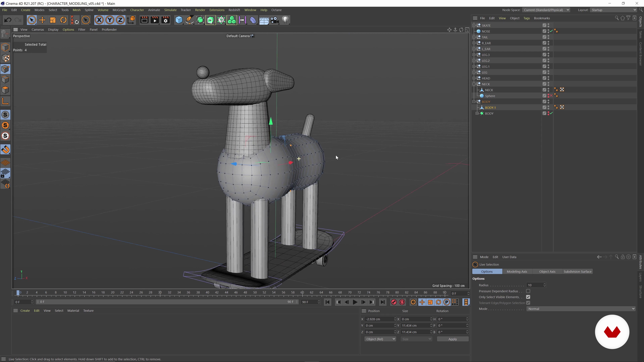Toggle Z-axis lock
The image size is (644, 362).
pyautogui.click(x=120, y=20)
